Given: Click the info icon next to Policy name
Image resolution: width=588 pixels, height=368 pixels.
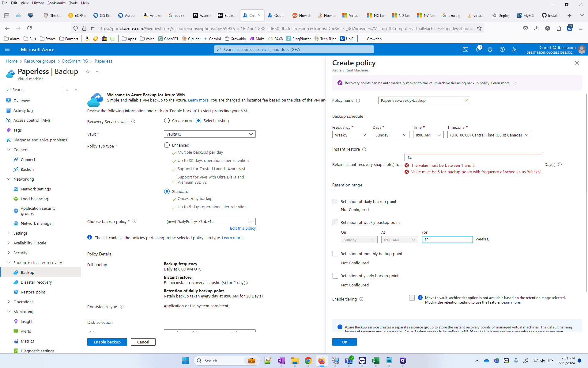Looking at the screenshot, I should pyautogui.click(x=358, y=101).
